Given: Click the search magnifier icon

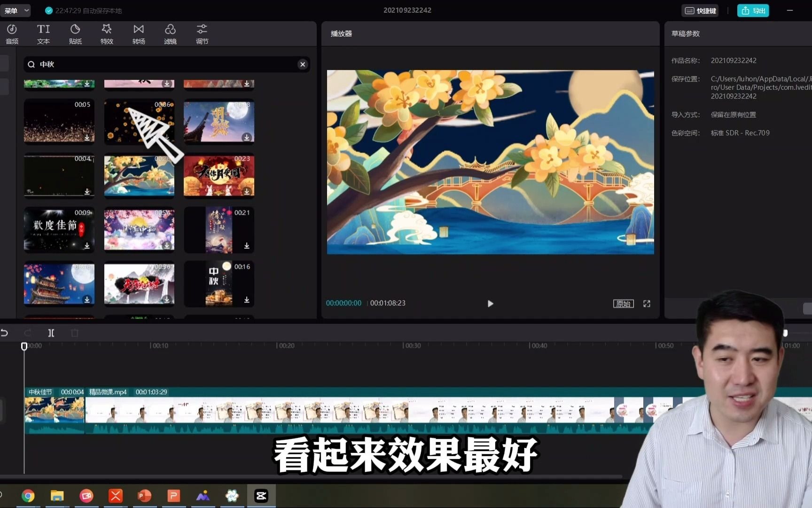Looking at the screenshot, I should 31,64.
